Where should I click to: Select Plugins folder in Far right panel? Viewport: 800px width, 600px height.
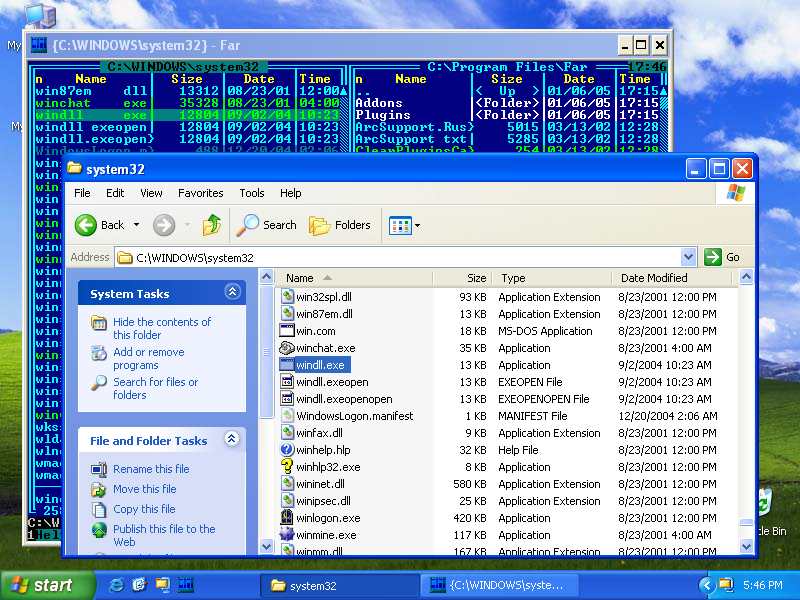pyautogui.click(x=383, y=115)
